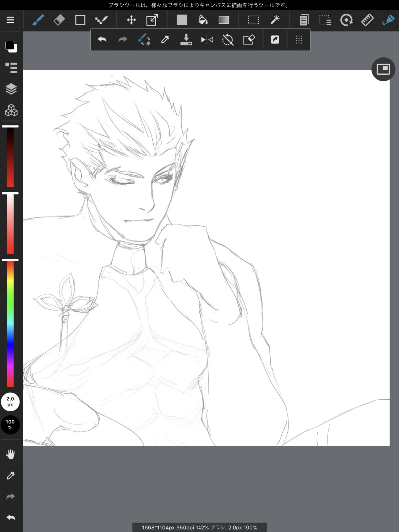The height and width of the screenshot is (532, 399).
Task: Select the Hand pan tool
Action: (x=11, y=454)
